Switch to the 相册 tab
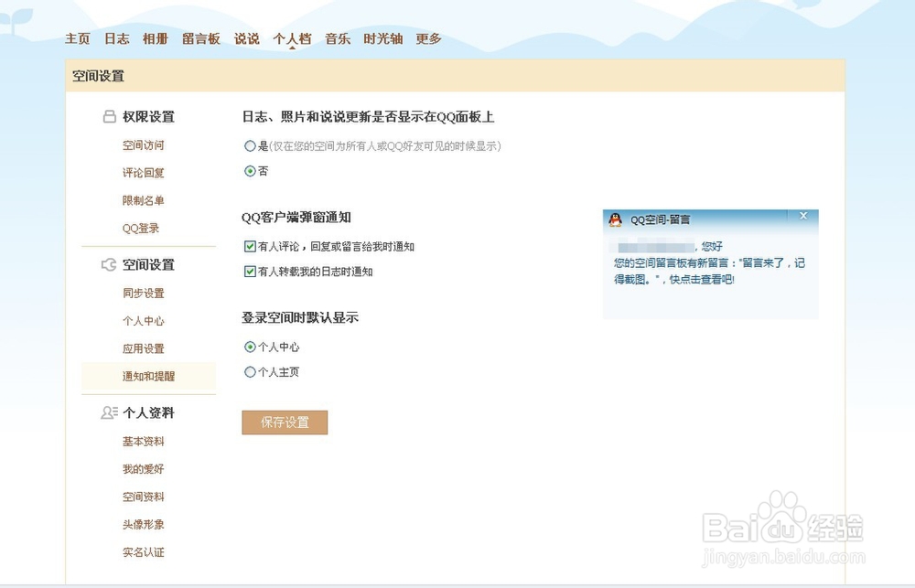 coord(155,38)
